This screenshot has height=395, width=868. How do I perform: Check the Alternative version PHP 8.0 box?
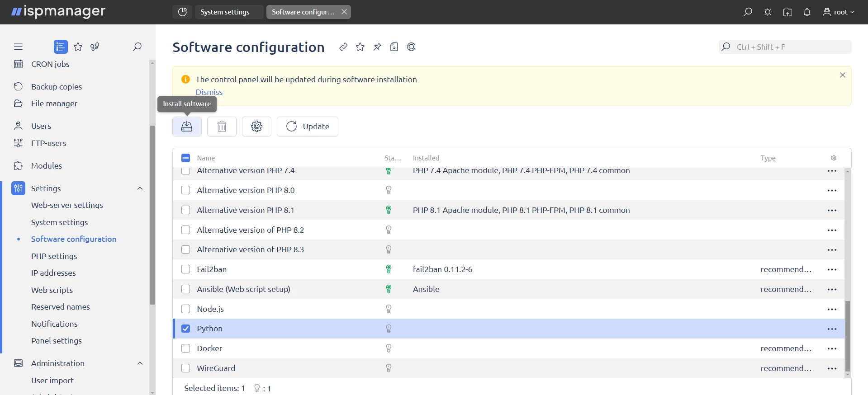185,190
